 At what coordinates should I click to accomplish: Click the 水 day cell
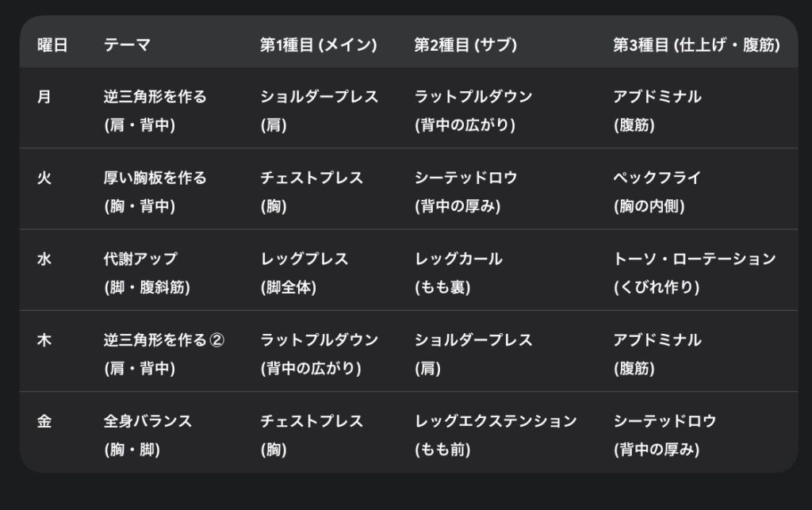click(44, 259)
